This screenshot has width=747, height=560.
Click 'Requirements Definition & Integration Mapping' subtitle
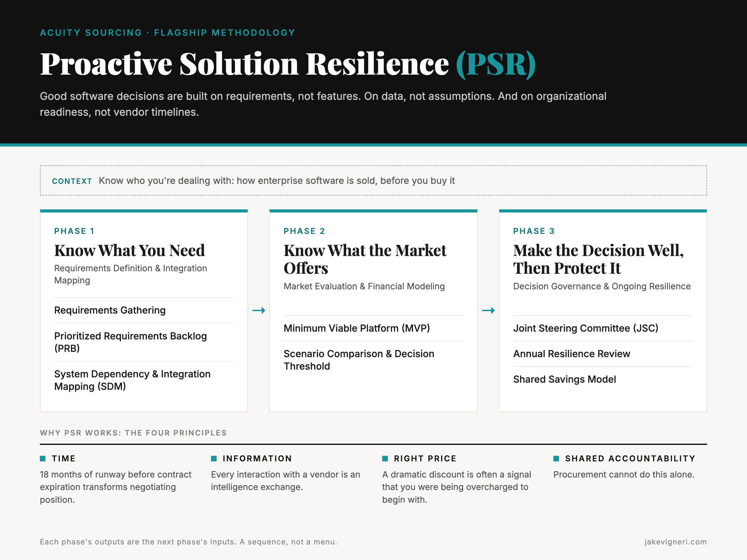pos(131,274)
